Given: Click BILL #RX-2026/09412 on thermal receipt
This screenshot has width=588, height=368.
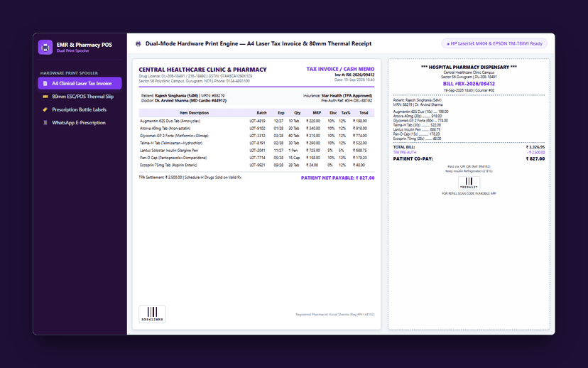Looking at the screenshot, I should click(469, 84).
